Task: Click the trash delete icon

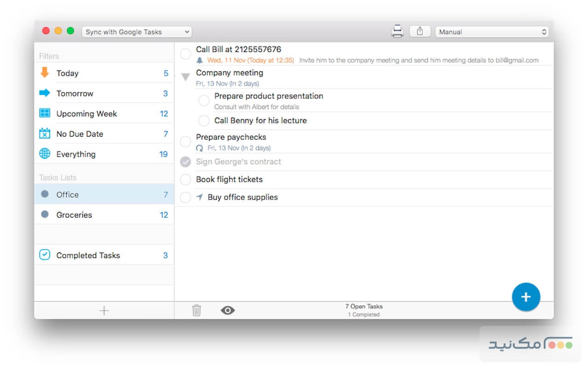Action: 197,310
